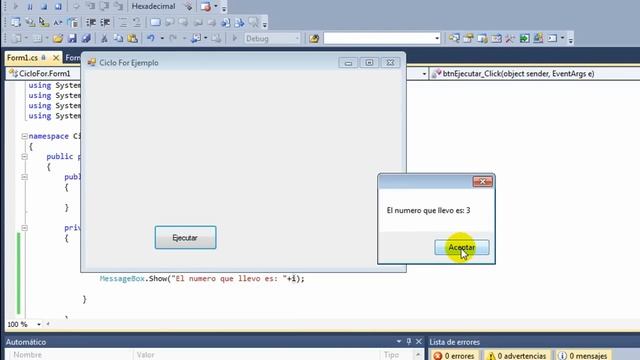Click the Open File folder icon
Screen dimensions: 640x360
[58, 38]
